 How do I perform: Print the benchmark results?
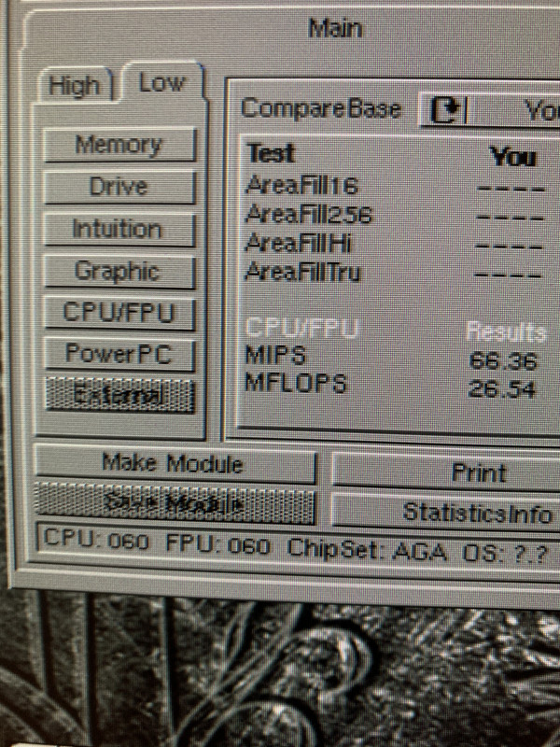point(479,472)
